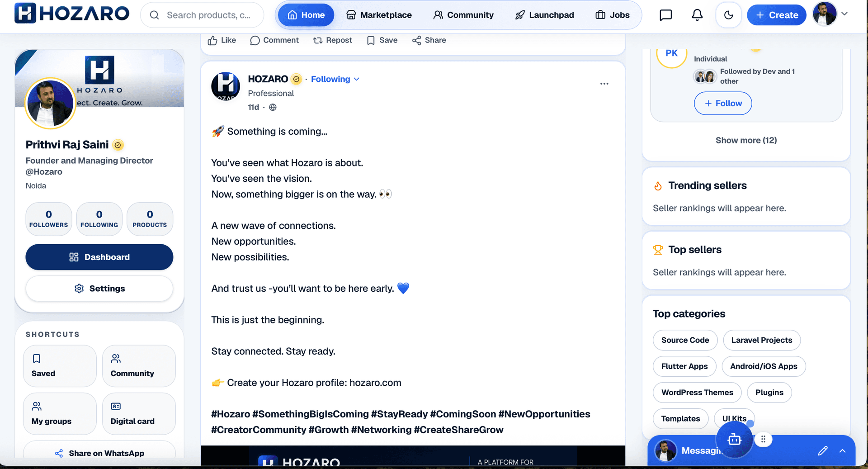Open the chatbot assistant button
The width and height of the screenshot is (868, 469).
tap(734, 439)
